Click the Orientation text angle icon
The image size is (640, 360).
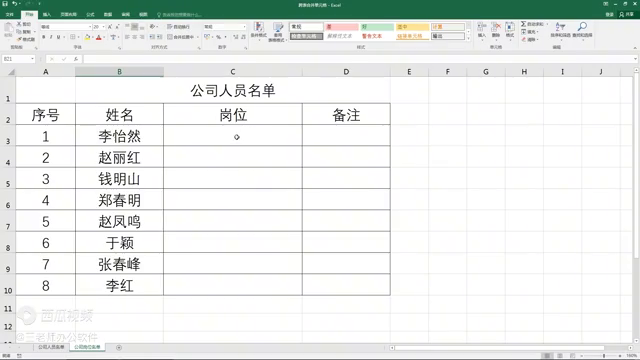[x=152, y=27]
